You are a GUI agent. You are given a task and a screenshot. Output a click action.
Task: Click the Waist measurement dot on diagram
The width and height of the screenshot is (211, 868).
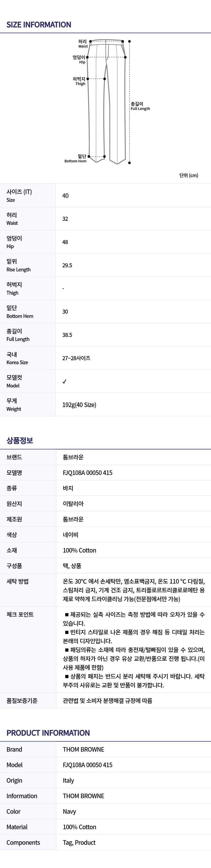click(x=90, y=41)
